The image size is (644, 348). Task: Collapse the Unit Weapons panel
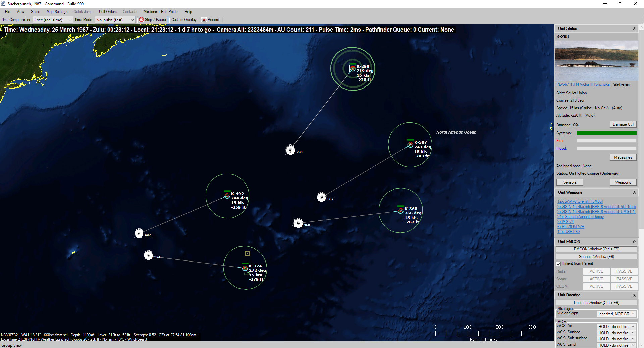pyautogui.click(x=634, y=192)
